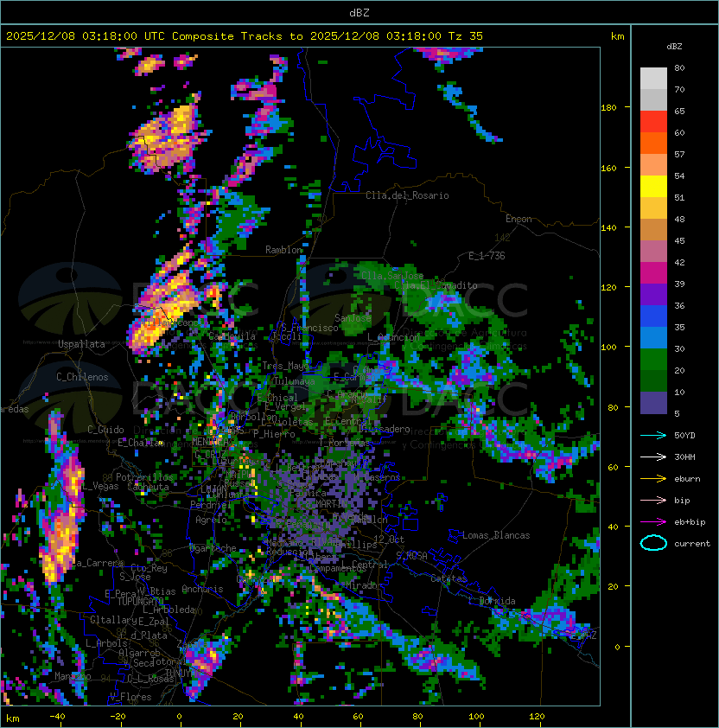Click the Uspallata place label
The height and width of the screenshot is (728, 719).
pos(81,344)
